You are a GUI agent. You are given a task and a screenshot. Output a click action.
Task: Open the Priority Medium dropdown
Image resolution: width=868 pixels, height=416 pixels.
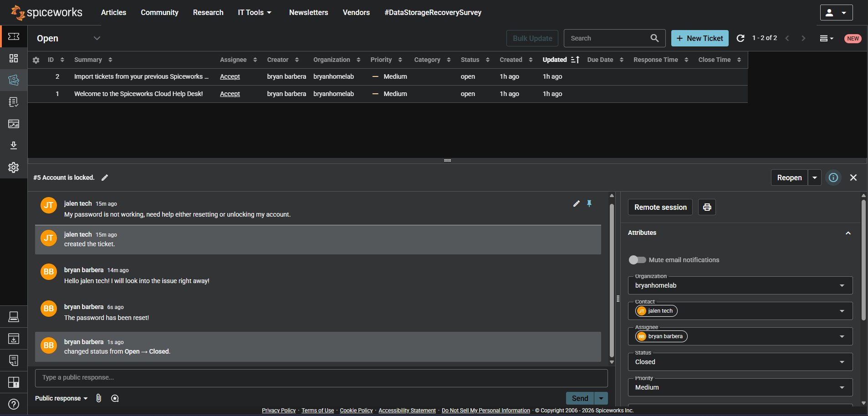coord(740,387)
